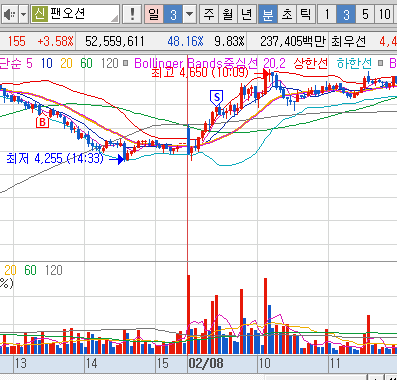Image resolution: width=397 pixels, height=380 pixels.
Task: Click the blue S sell marker on chart
Action: [217, 97]
